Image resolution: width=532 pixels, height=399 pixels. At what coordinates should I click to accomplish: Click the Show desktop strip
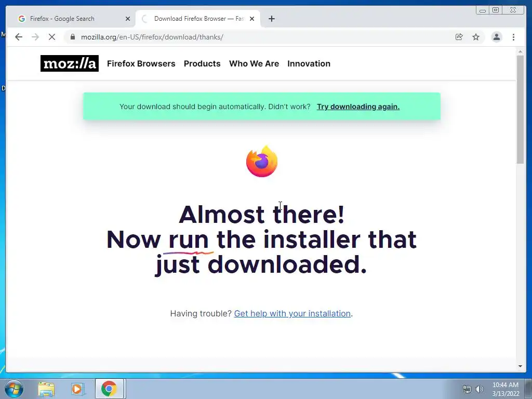528,389
